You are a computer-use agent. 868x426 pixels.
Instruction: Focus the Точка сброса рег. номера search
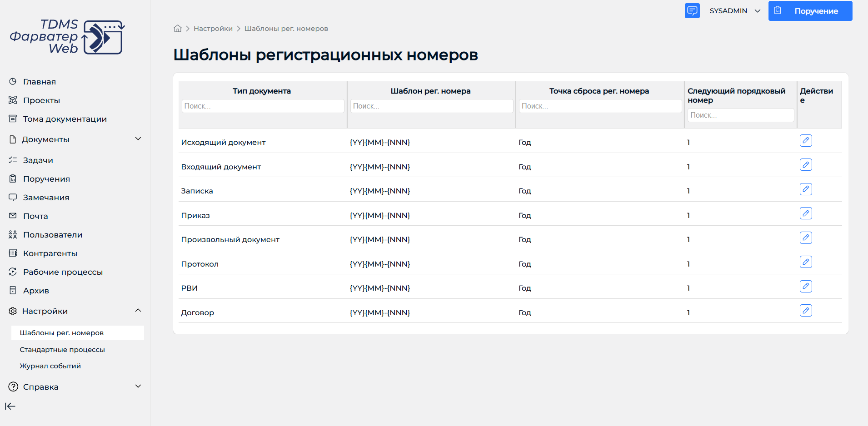coord(600,106)
